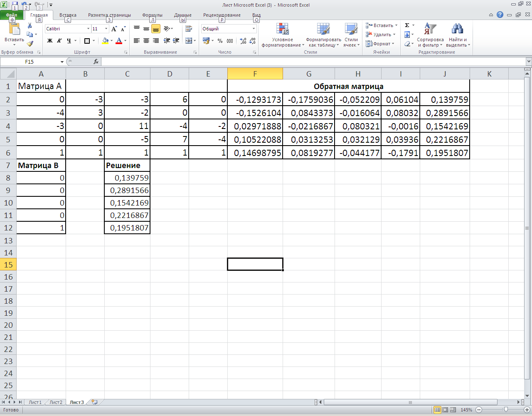Align cell content to middle
Screen dimensions: 532x416
[146, 29]
